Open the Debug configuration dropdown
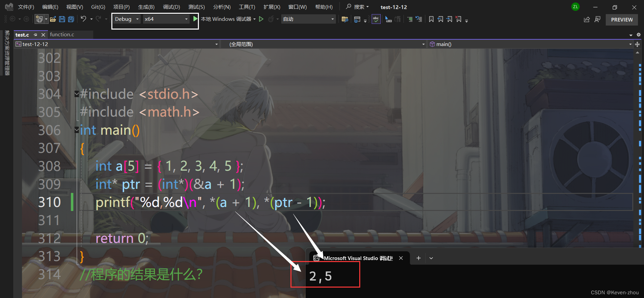 click(127, 19)
